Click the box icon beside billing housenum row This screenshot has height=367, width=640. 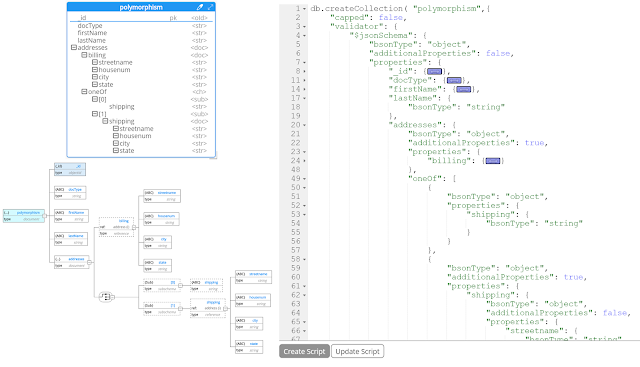coord(95,70)
